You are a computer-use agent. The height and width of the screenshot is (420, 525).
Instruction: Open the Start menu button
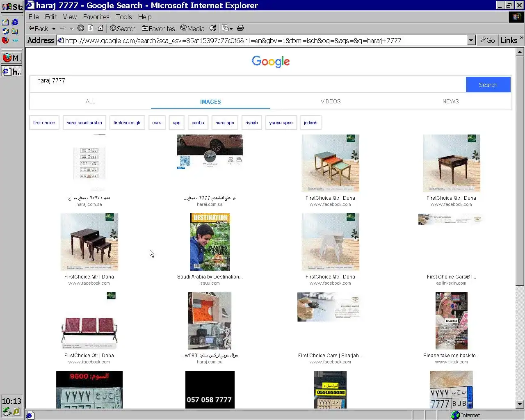pos(12,6)
